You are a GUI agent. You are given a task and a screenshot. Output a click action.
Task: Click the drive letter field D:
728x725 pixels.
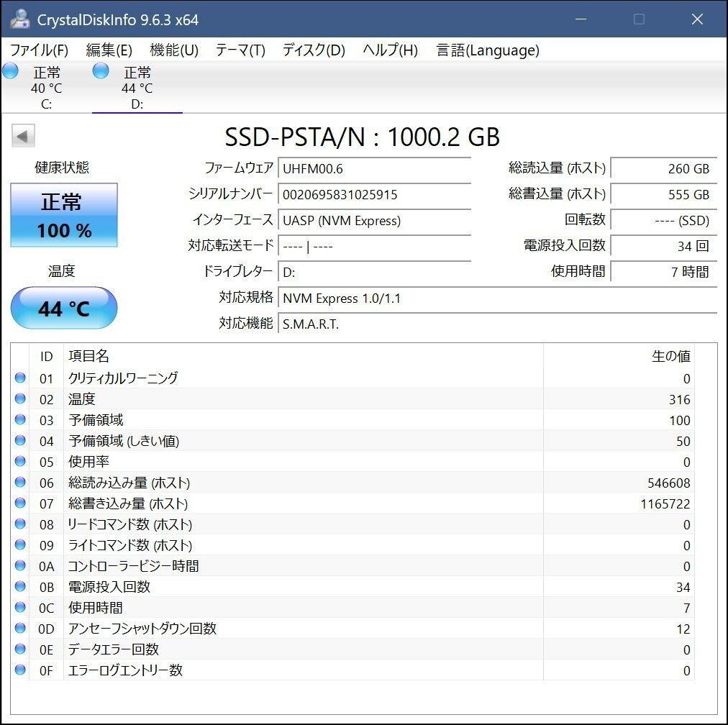374,272
